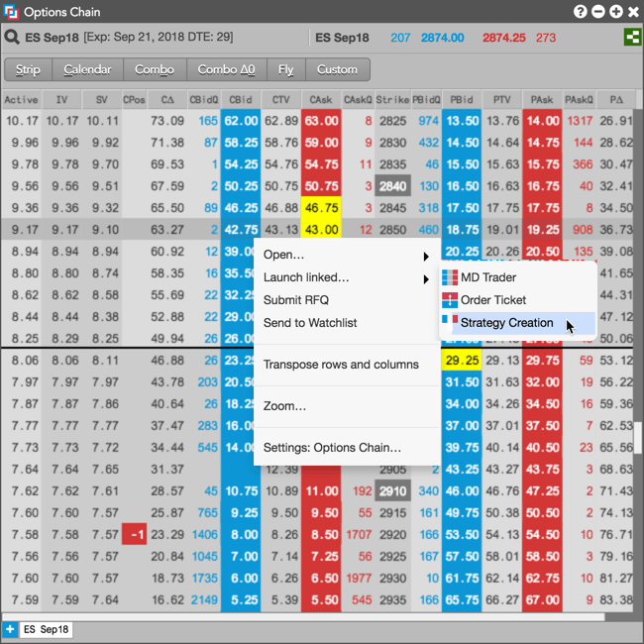Close the Options Chain widget

tap(633, 12)
